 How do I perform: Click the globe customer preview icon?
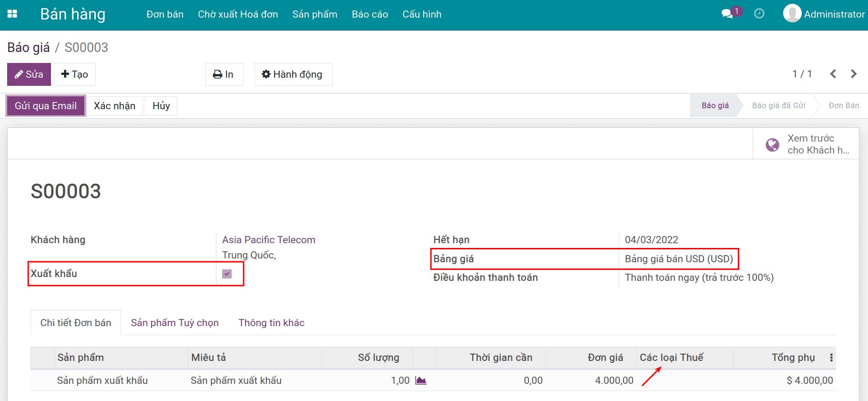point(772,144)
